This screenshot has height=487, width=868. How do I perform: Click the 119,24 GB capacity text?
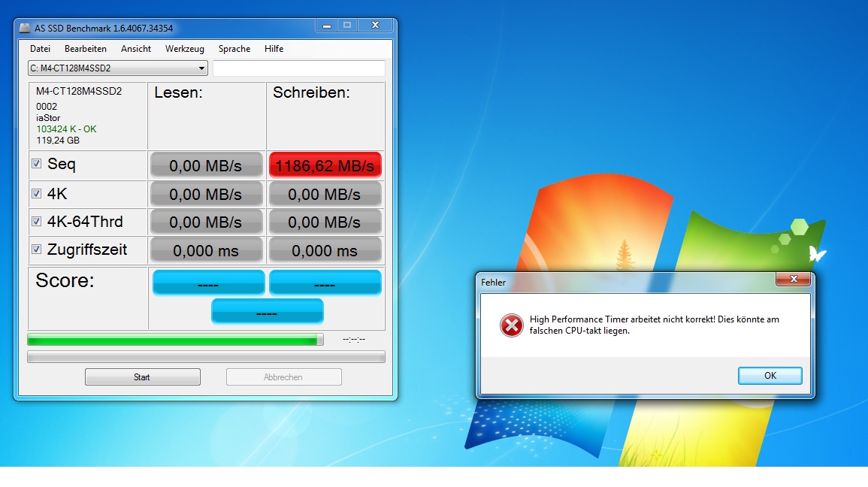[x=58, y=141]
